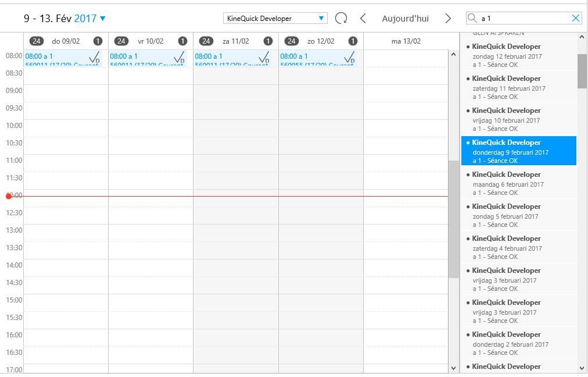The image size is (588, 377).
Task: Click the results list's vertical scrollbar thumb
Action: (x=582, y=71)
